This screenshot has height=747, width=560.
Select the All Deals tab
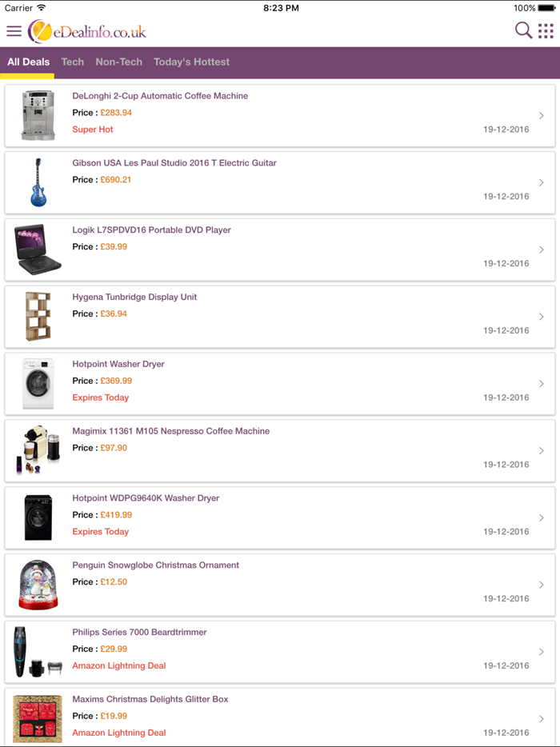(x=28, y=62)
